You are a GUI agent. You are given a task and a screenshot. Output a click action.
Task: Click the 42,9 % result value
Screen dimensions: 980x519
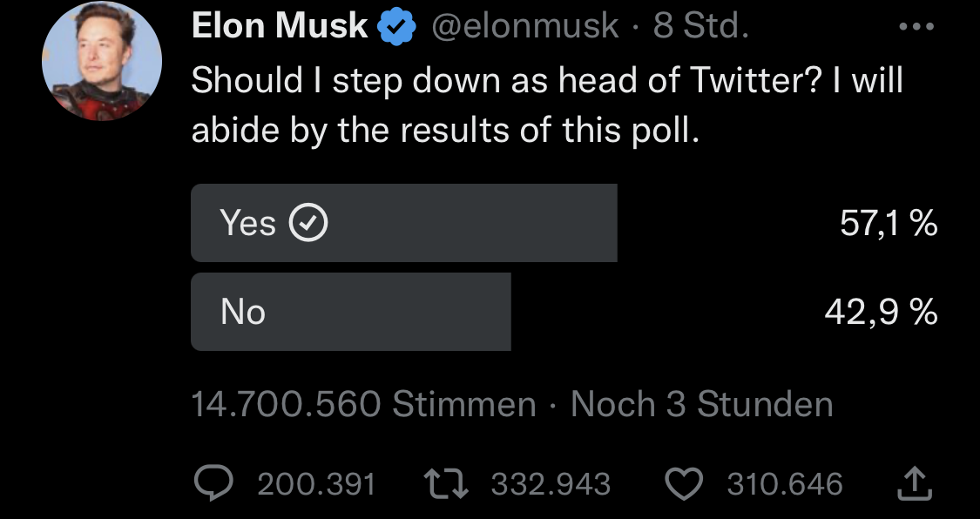[881, 312]
